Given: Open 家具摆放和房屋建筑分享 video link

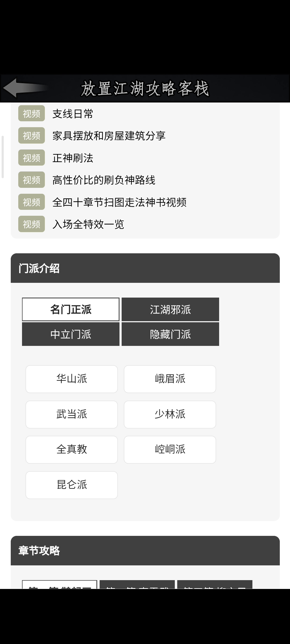Looking at the screenshot, I should tap(109, 136).
